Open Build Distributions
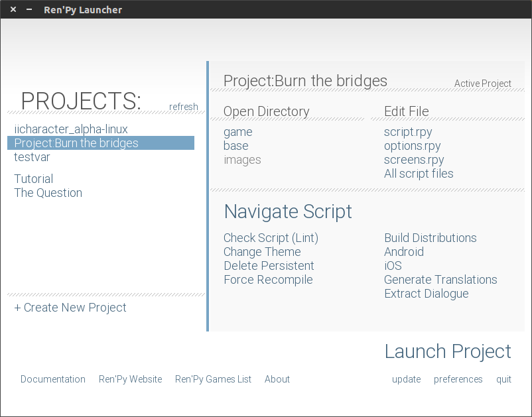 (x=430, y=238)
